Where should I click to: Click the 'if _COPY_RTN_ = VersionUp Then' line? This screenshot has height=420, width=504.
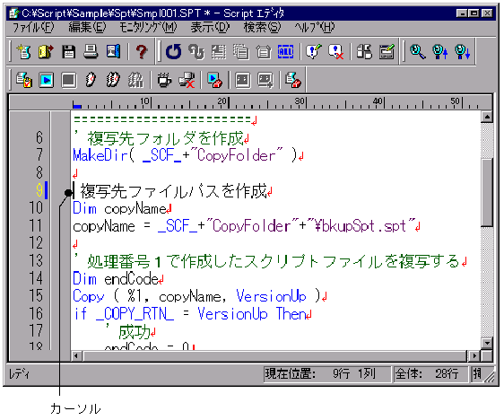pos(192,313)
